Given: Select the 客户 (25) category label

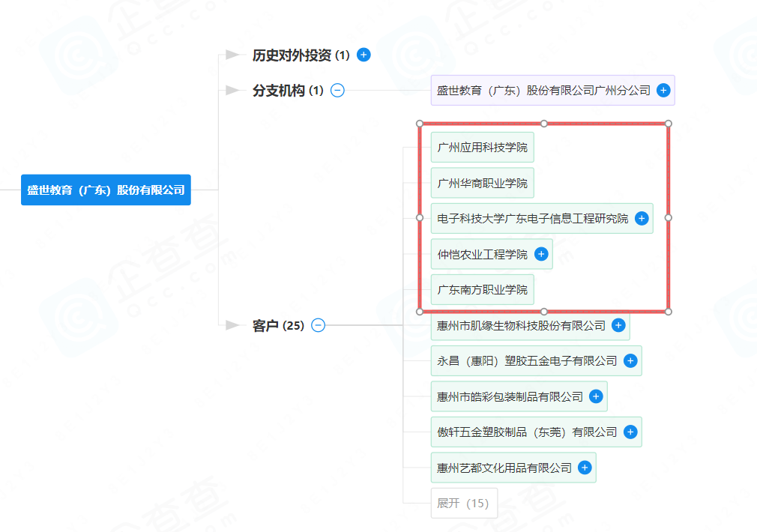Looking at the screenshot, I should click(x=279, y=325).
